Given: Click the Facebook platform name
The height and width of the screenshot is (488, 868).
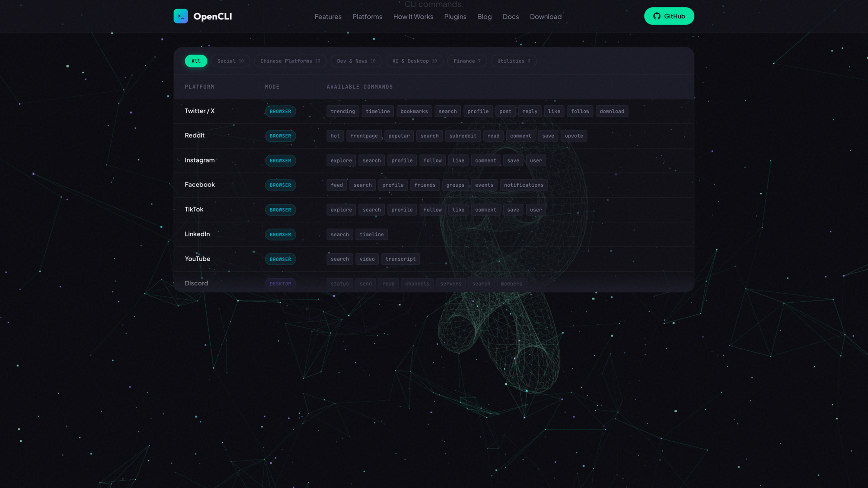Looking at the screenshot, I should tap(200, 185).
